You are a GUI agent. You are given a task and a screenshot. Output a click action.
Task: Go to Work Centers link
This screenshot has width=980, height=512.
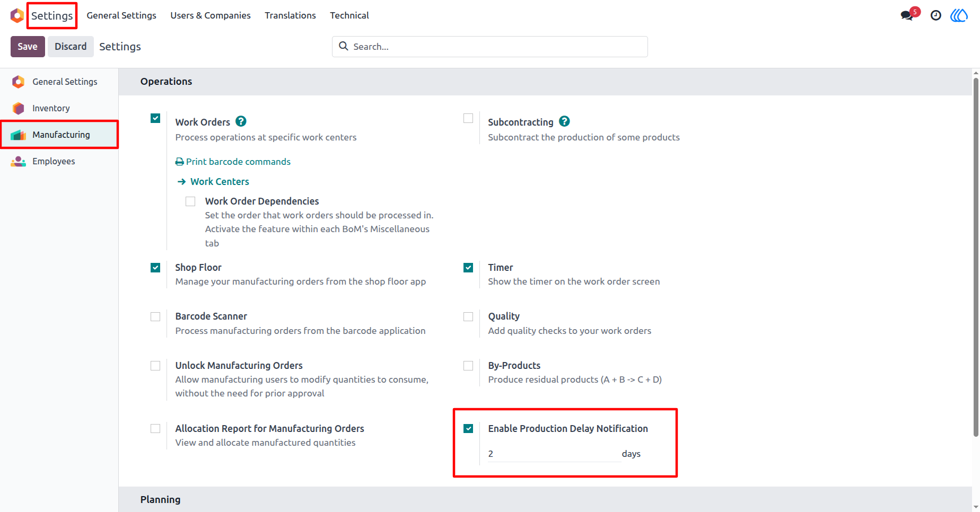220,181
